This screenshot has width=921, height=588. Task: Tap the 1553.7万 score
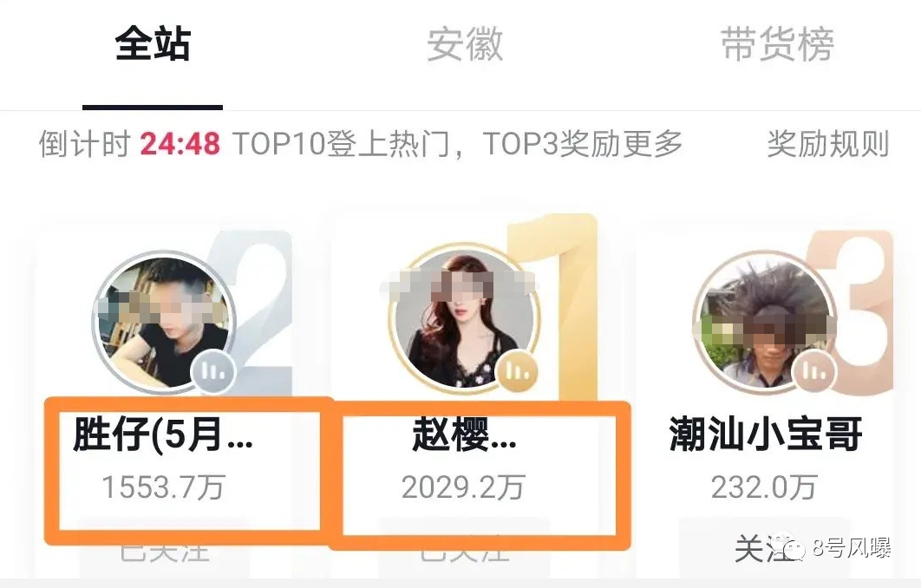pos(163,487)
